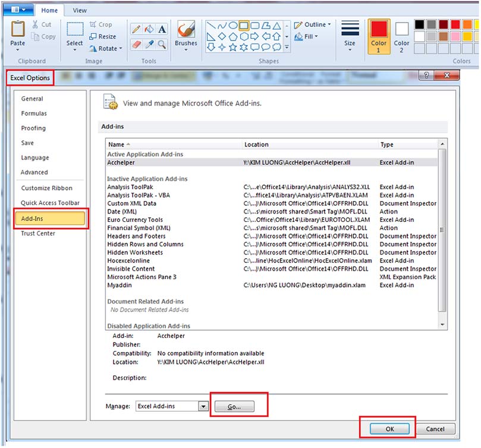This screenshot has width=481, height=448.
Task: Click the Brushes paintbrush icon
Action: coord(186,30)
